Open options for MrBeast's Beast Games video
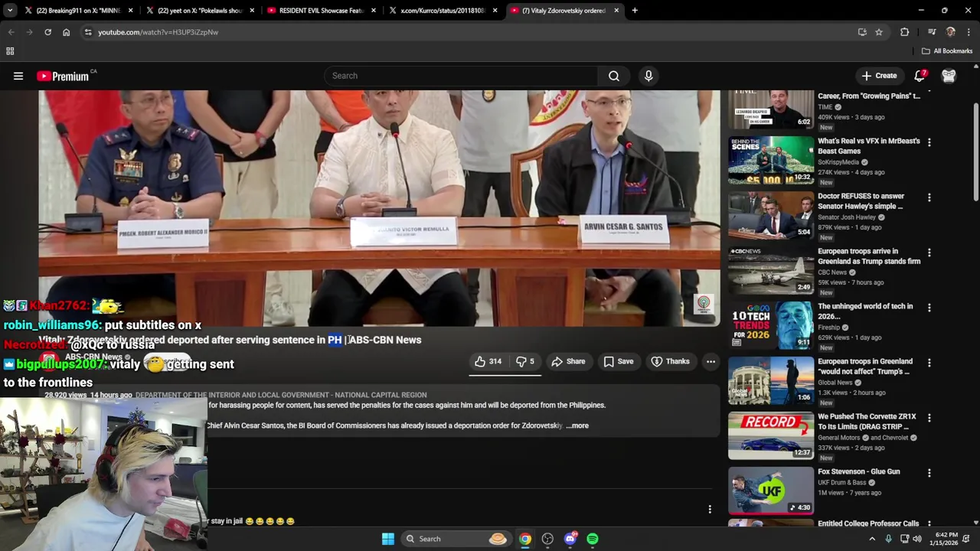 point(929,142)
